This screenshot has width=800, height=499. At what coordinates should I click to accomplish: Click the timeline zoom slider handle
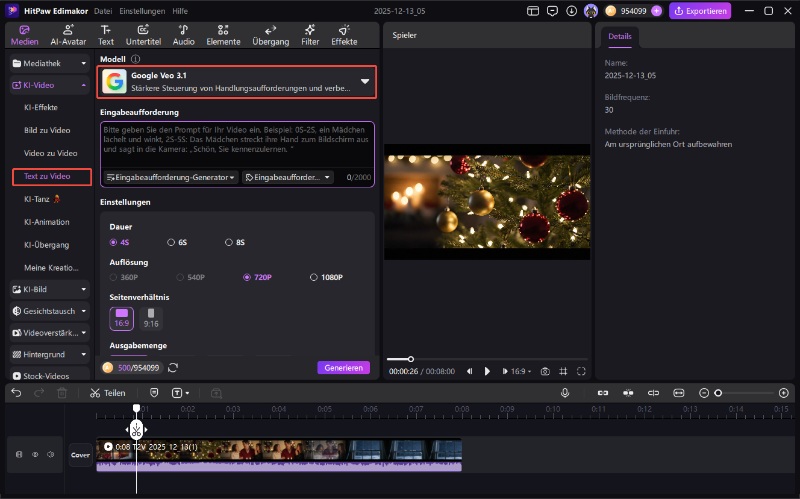(718, 393)
